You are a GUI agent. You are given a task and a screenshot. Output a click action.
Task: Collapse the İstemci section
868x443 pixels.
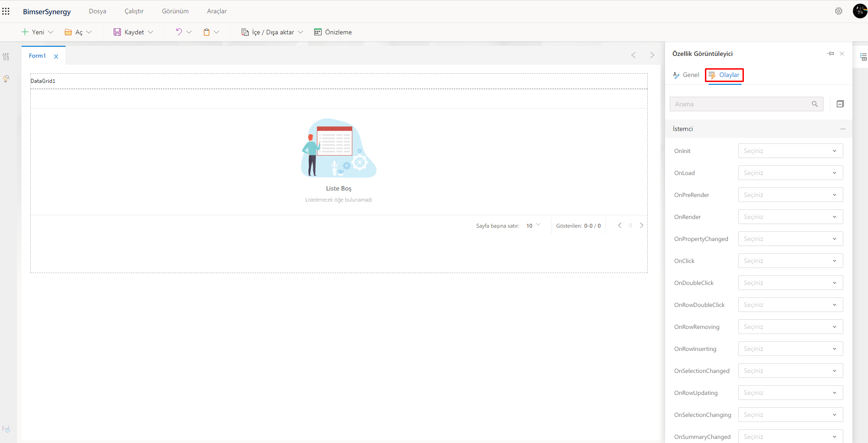click(842, 129)
